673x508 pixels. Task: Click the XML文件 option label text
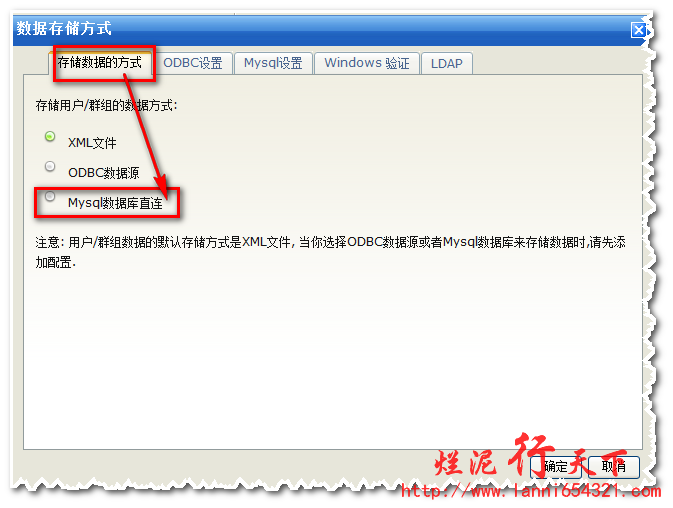point(92,143)
